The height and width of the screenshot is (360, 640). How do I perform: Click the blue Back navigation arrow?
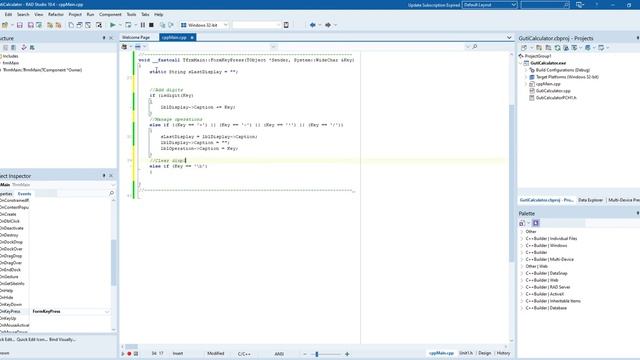(x=313, y=25)
